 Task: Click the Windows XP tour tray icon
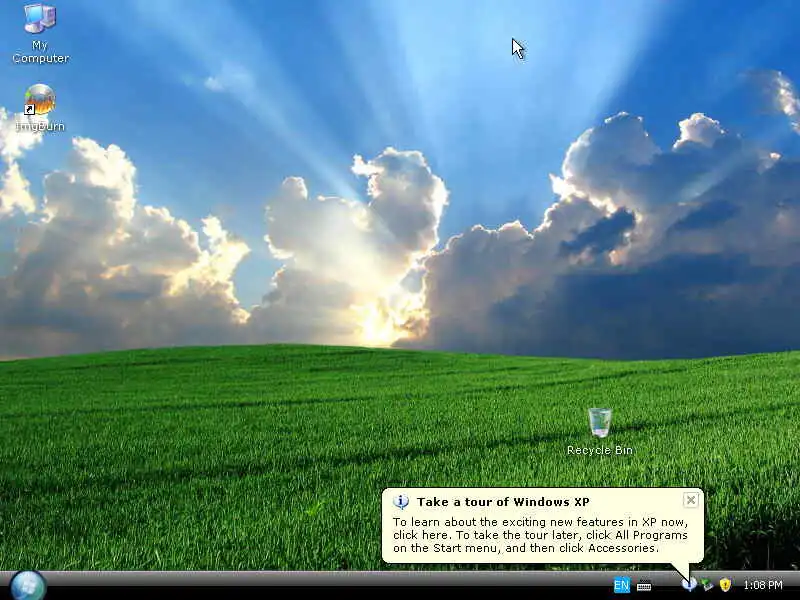[x=689, y=584]
